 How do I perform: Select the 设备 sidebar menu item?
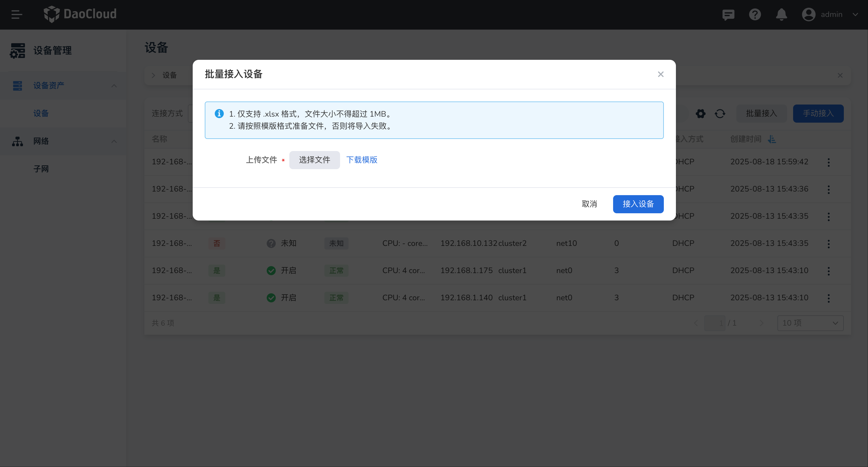(x=41, y=113)
